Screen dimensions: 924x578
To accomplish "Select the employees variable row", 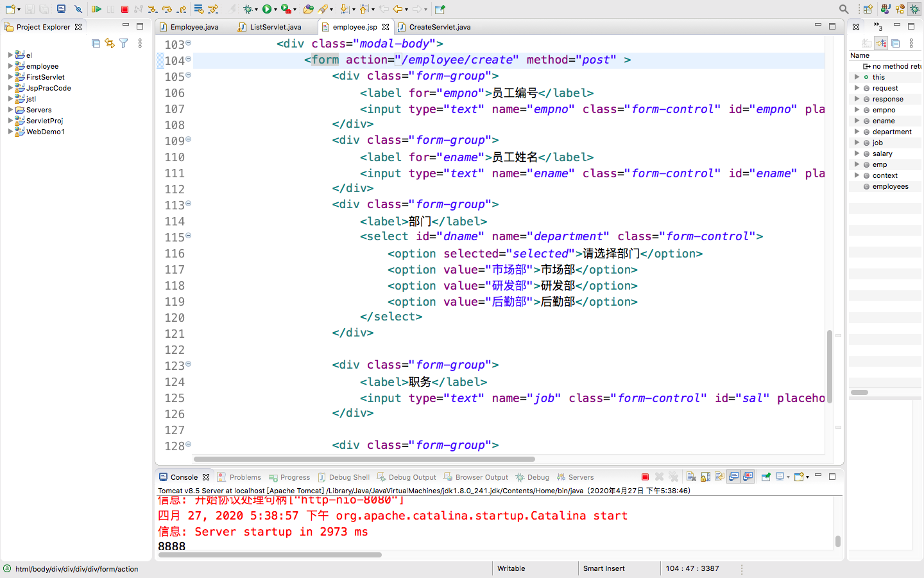I will click(885, 186).
